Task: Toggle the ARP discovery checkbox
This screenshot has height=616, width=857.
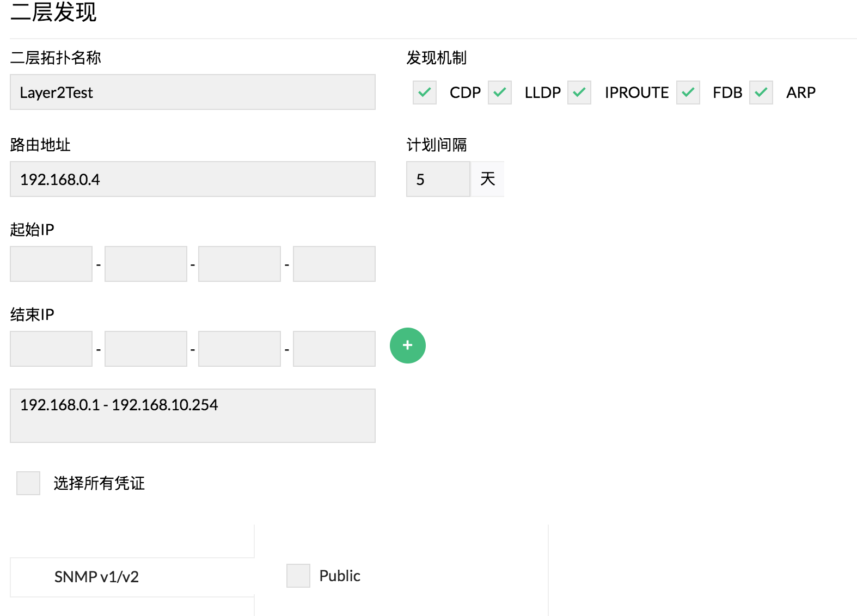Action: click(761, 93)
